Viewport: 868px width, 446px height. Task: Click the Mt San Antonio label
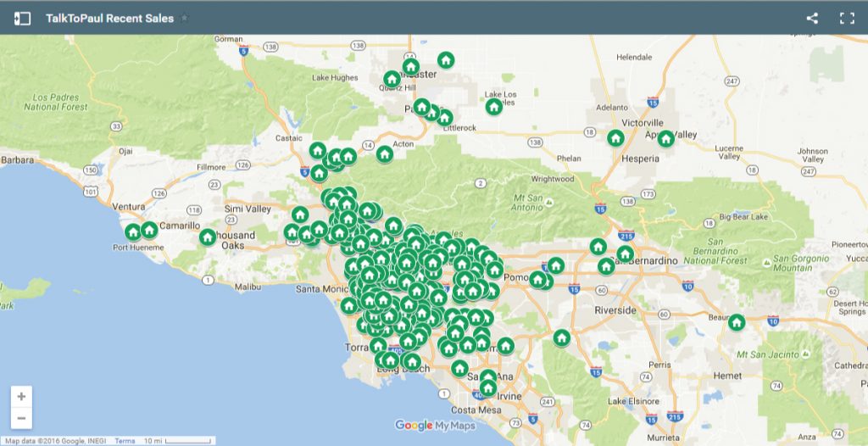pos(527,203)
